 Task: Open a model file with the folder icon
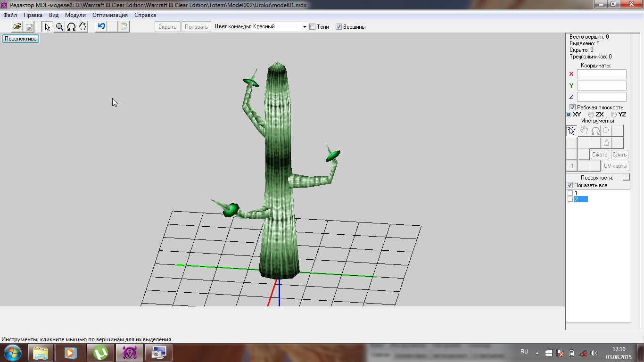point(17,27)
